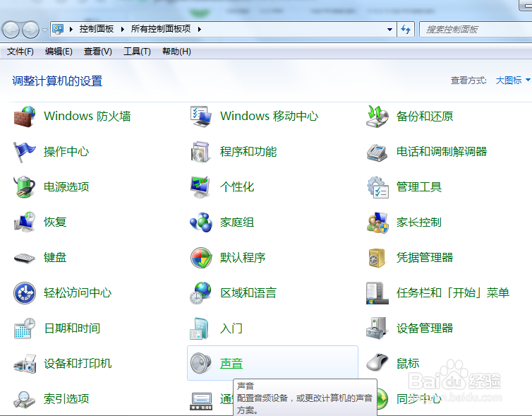Open recent pages dropdown beside nav buttons
The width and height of the screenshot is (532, 416).
(44, 30)
